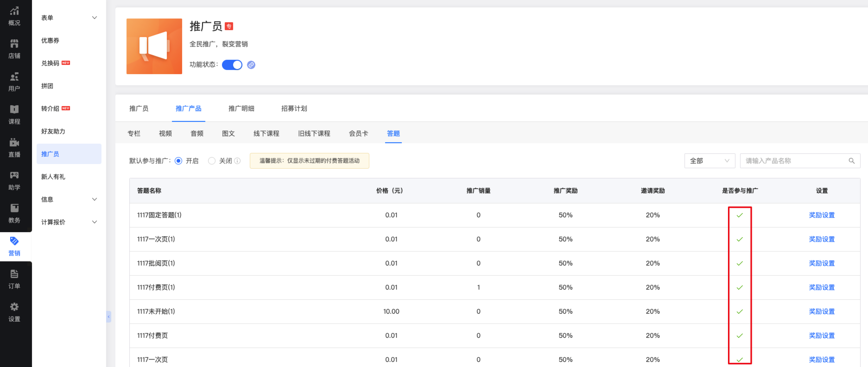Click the checkmark in the 1117一次页(1) row
Viewport: 868px width, 367px height.
pos(740,239)
